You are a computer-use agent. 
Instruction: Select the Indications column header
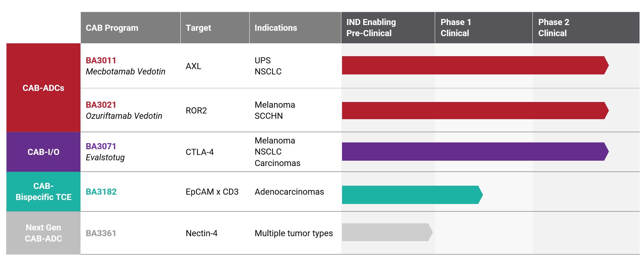tap(276, 28)
